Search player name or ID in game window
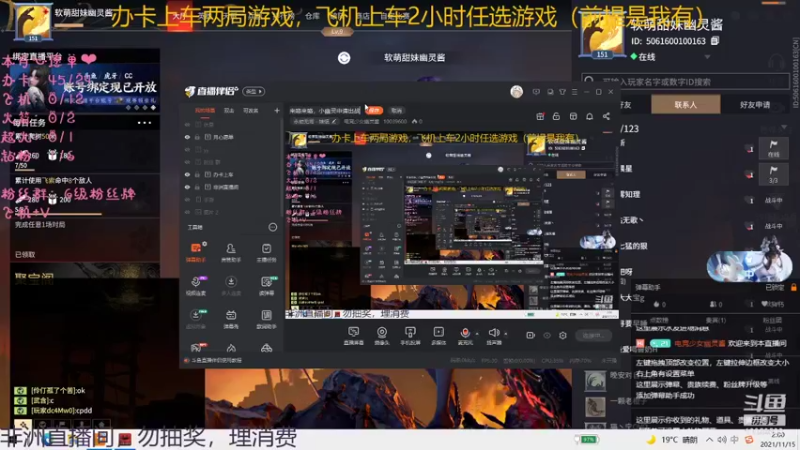Image resolution: width=800 pixels, height=450 pixels. [685, 81]
